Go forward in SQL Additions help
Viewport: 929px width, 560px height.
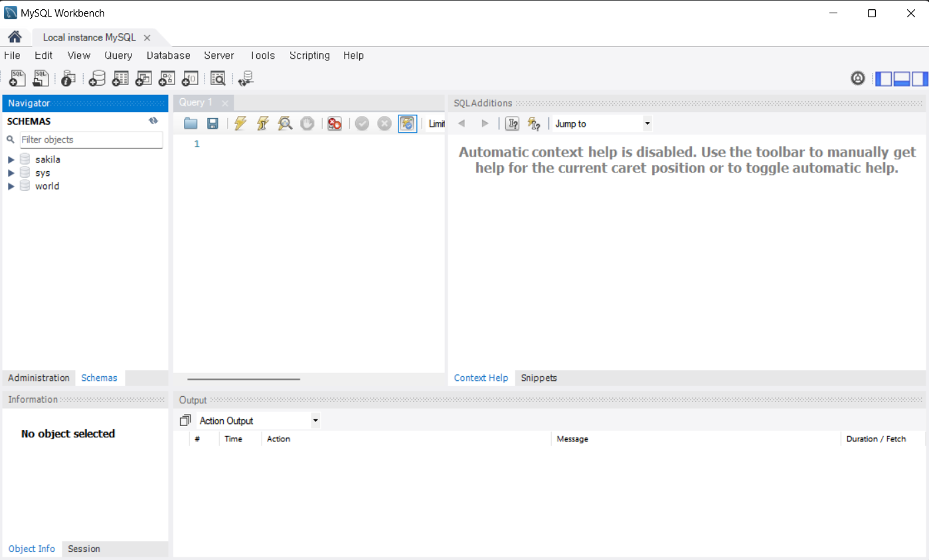pyautogui.click(x=485, y=123)
